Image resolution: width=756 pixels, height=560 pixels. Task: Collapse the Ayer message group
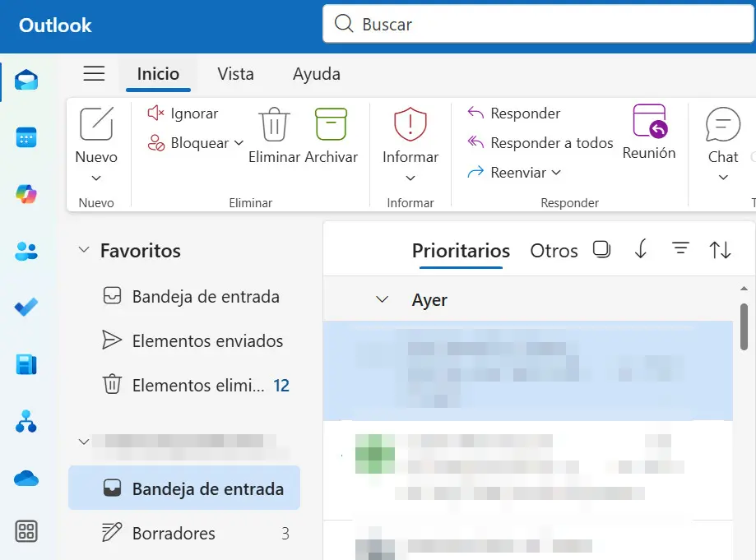381,299
